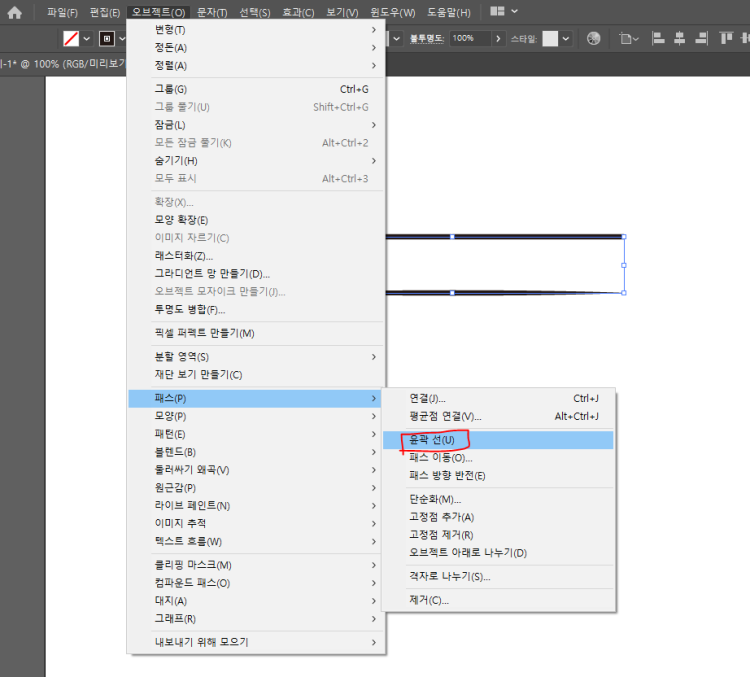Expand the 정렬(A) submenu
This screenshot has width=750, height=677.
256,66
